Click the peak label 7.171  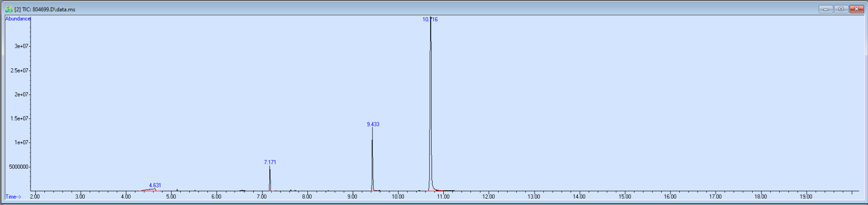pyautogui.click(x=270, y=162)
